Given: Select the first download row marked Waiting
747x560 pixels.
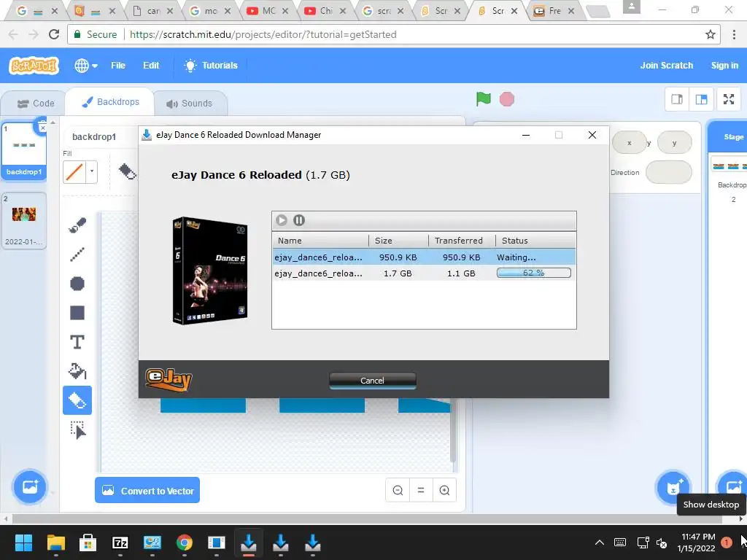Looking at the screenshot, I should coord(424,257).
